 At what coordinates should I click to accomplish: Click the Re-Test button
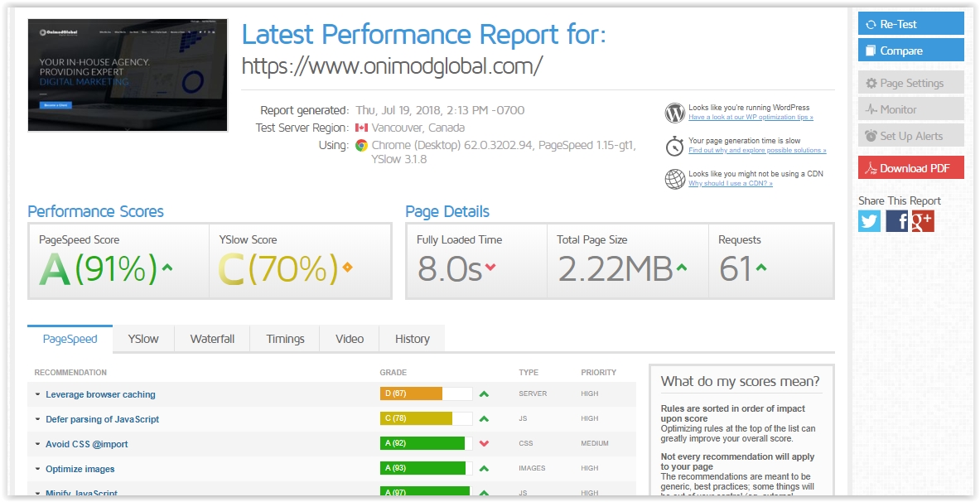910,24
